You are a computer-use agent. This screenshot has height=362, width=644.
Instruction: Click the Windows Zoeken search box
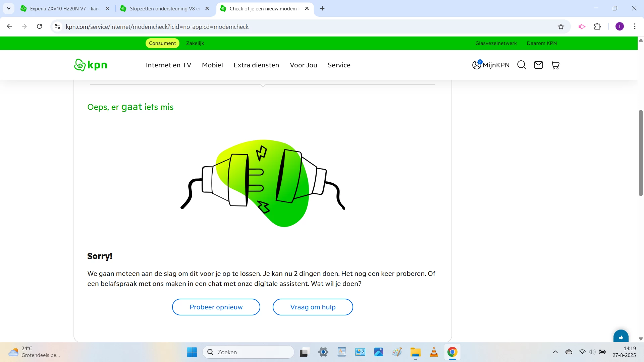248,352
